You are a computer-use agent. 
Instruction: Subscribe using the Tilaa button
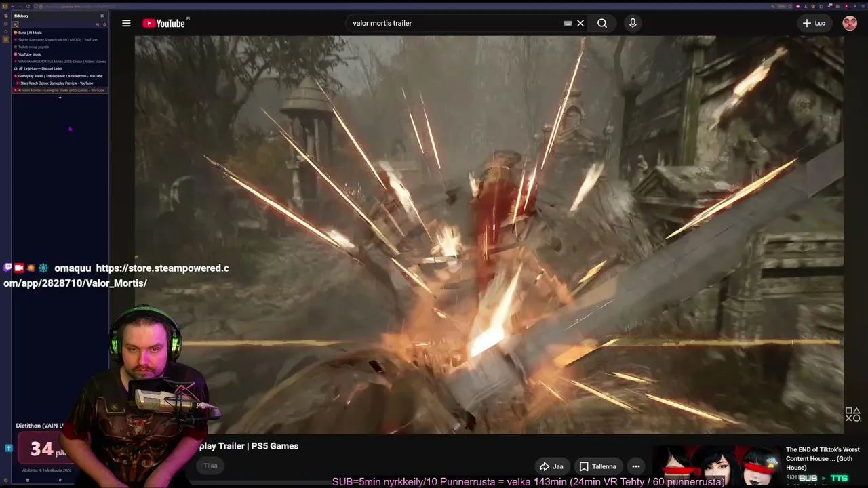(x=211, y=466)
